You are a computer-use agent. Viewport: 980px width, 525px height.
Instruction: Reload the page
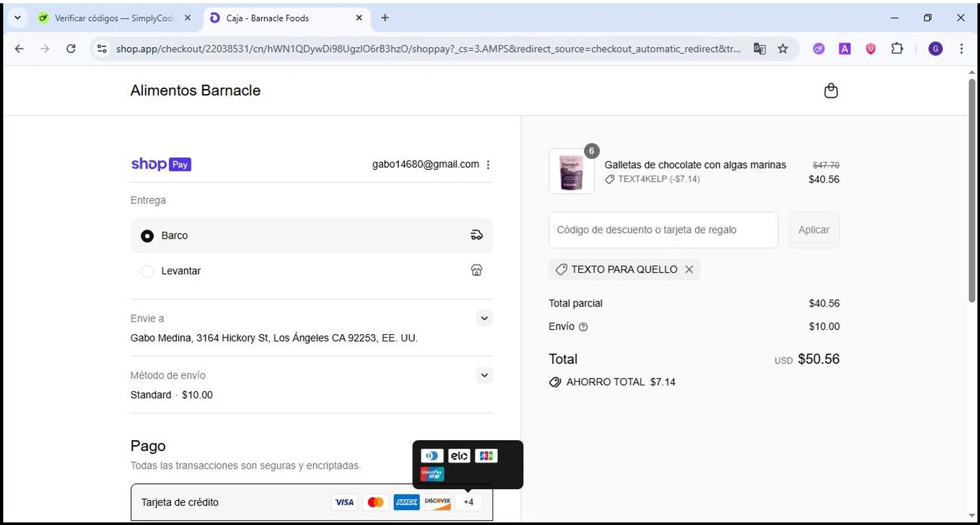71,48
